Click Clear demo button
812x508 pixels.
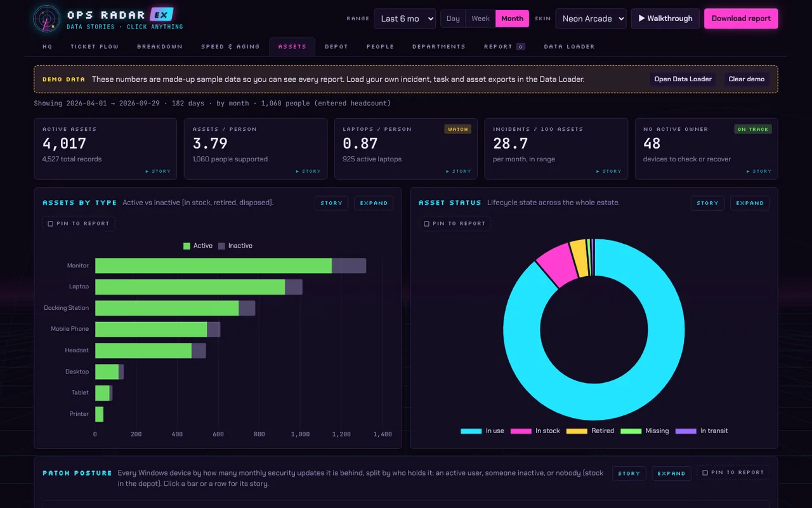747,79
